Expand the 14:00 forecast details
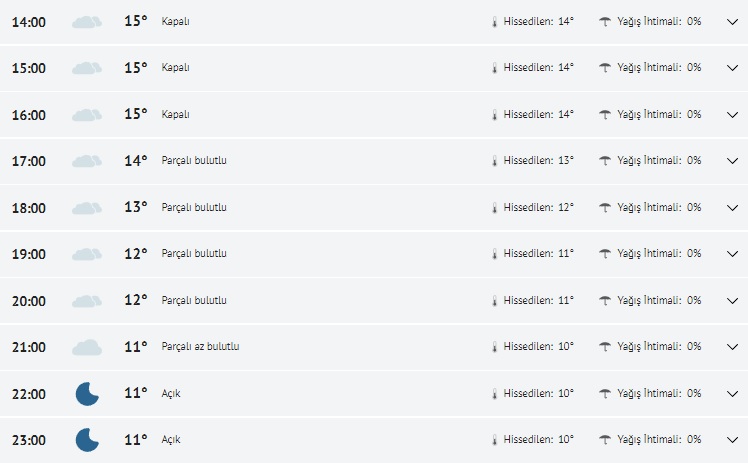Viewport: 748px width, 463px height. 731,21
